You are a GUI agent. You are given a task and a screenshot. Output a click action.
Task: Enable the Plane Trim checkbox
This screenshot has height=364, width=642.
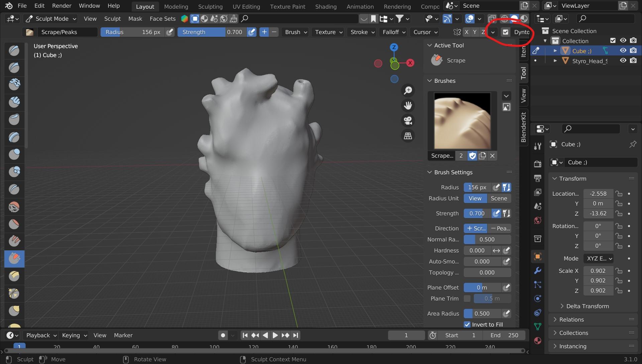(467, 299)
